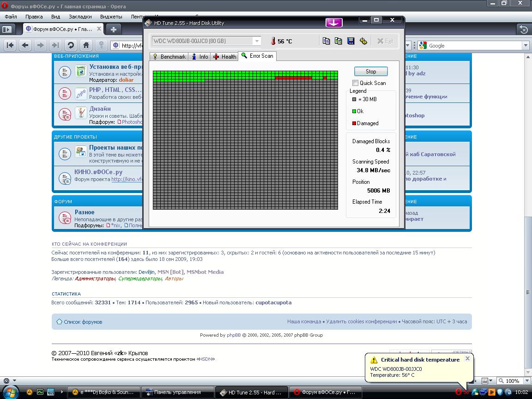
Task: Go to Opera home page icon
Action: (86, 45)
